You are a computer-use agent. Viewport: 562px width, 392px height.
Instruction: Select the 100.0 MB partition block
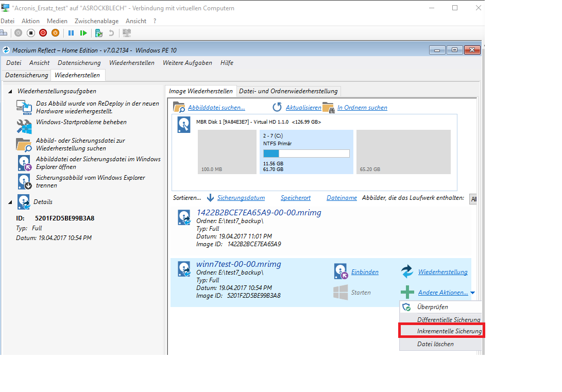pyautogui.click(x=227, y=152)
